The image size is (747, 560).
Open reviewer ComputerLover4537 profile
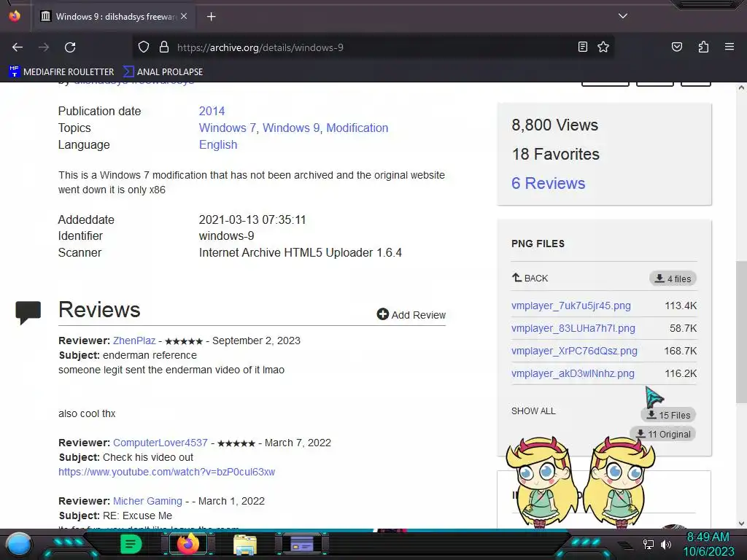pyautogui.click(x=160, y=443)
